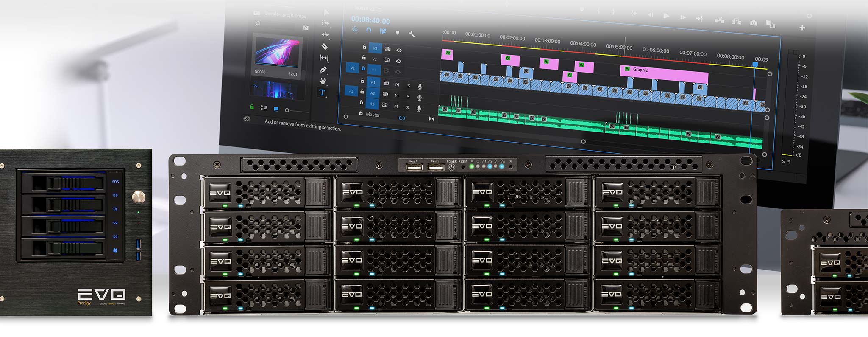Play the program monitor
This screenshot has width=868, height=337.
[x=666, y=16]
